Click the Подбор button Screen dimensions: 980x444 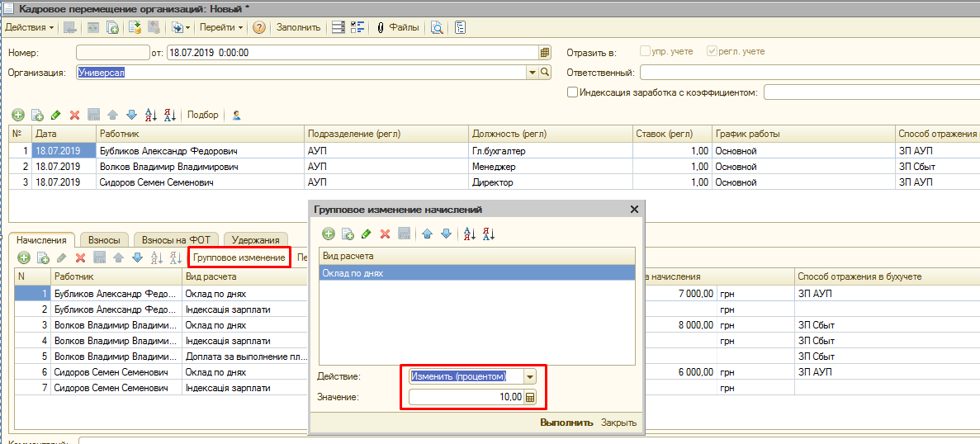point(202,115)
